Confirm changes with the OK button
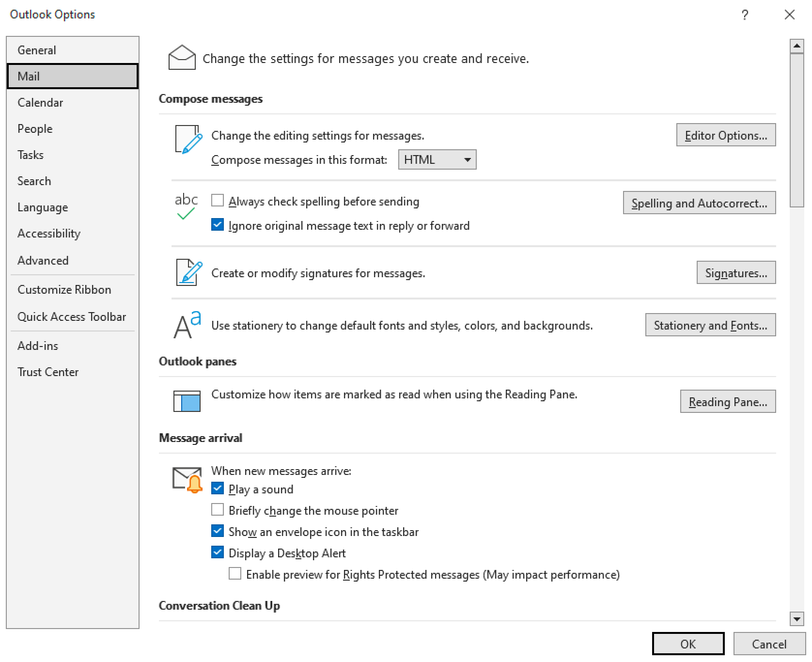The height and width of the screenshot is (662, 812). [x=688, y=644]
